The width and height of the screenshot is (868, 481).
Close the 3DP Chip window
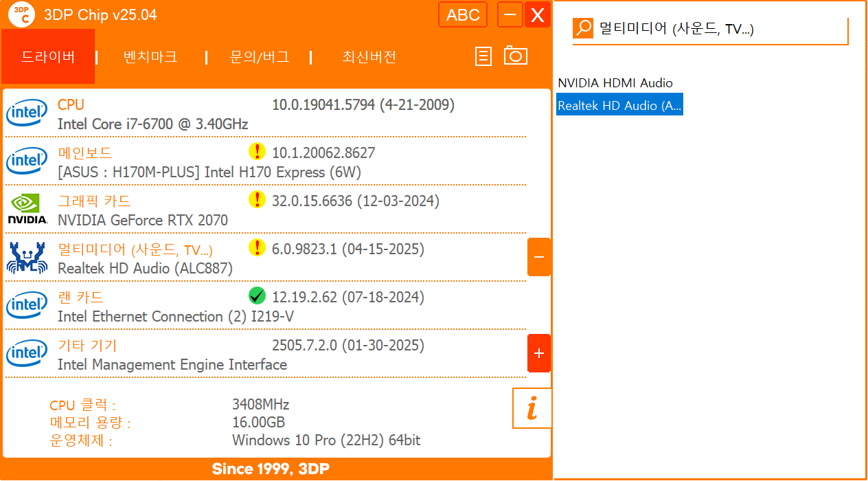[538, 14]
